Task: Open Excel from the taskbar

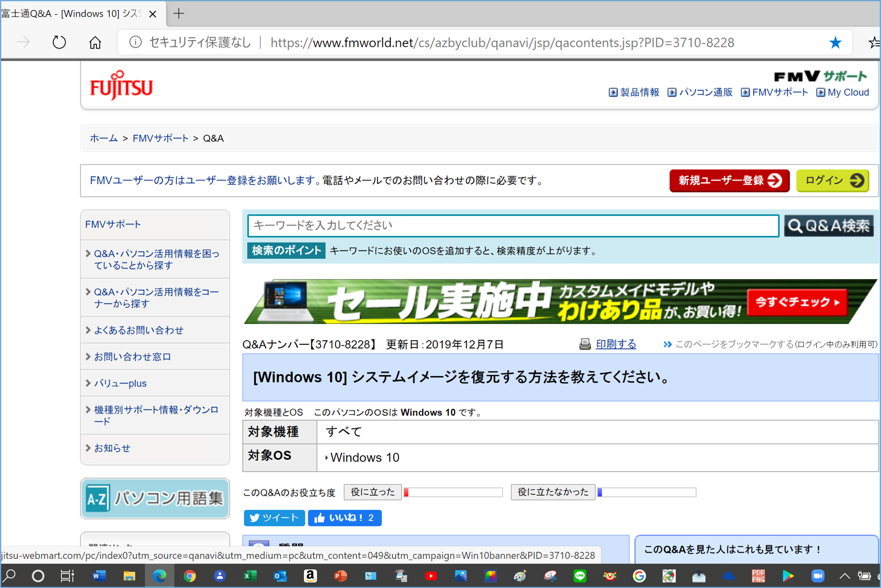Action: click(249, 576)
